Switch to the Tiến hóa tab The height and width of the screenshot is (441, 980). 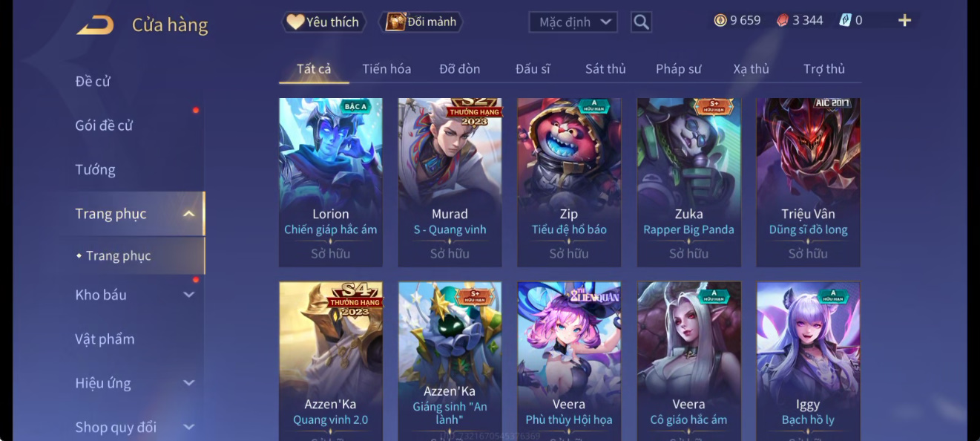[x=387, y=69]
